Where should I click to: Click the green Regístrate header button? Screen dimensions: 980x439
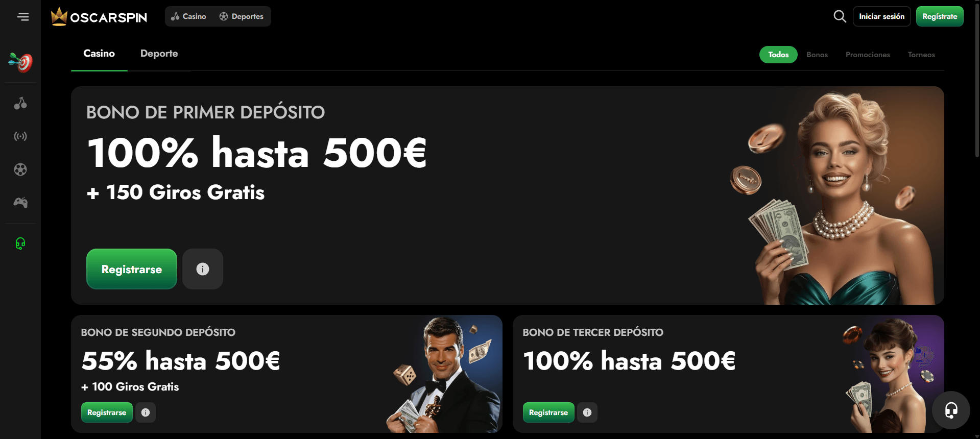(x=940, y=16)
